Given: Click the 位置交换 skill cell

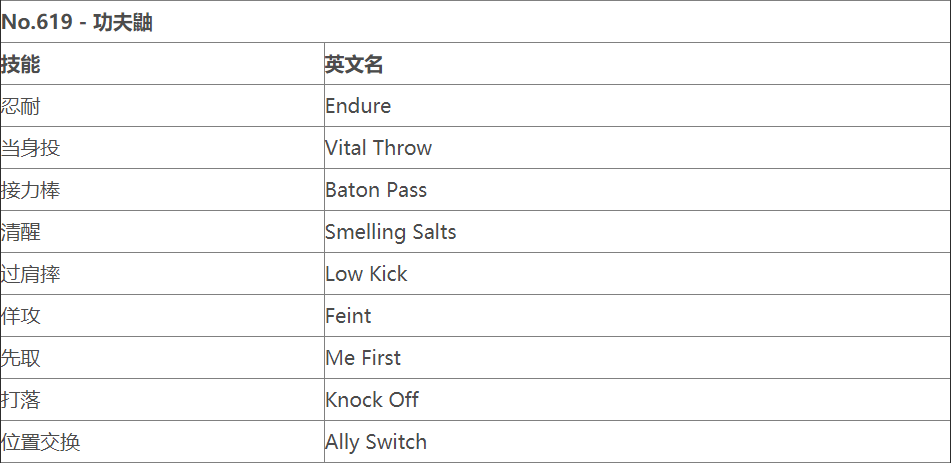Looking at the screenshot, I should [x=41, y=442].
